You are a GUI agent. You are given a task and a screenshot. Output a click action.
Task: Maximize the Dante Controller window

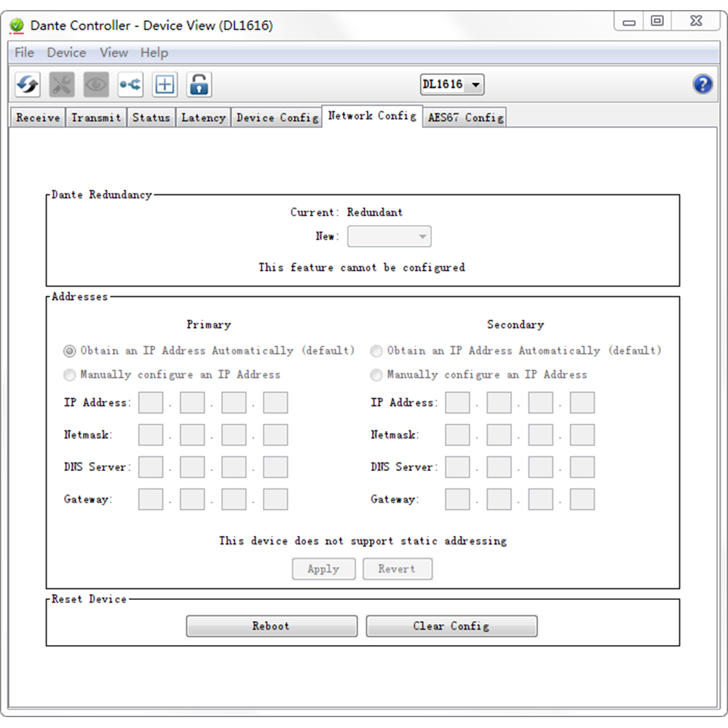pos(657,21)
